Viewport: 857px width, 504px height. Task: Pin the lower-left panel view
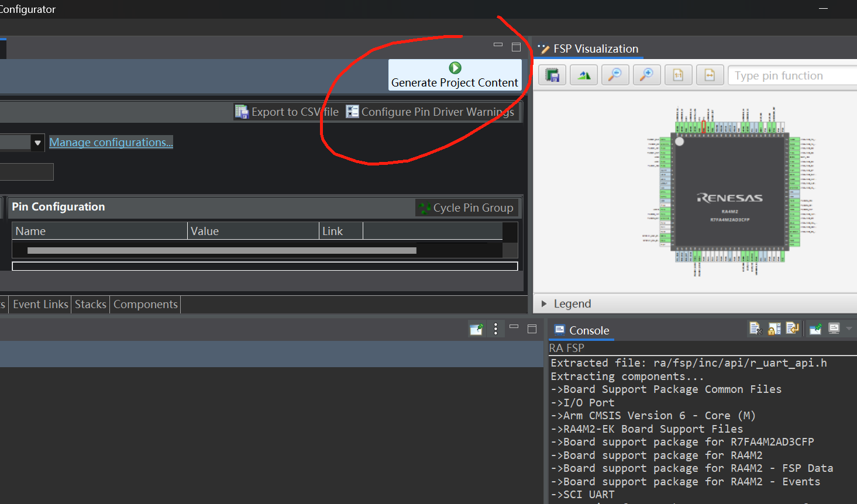coord(476,329)
